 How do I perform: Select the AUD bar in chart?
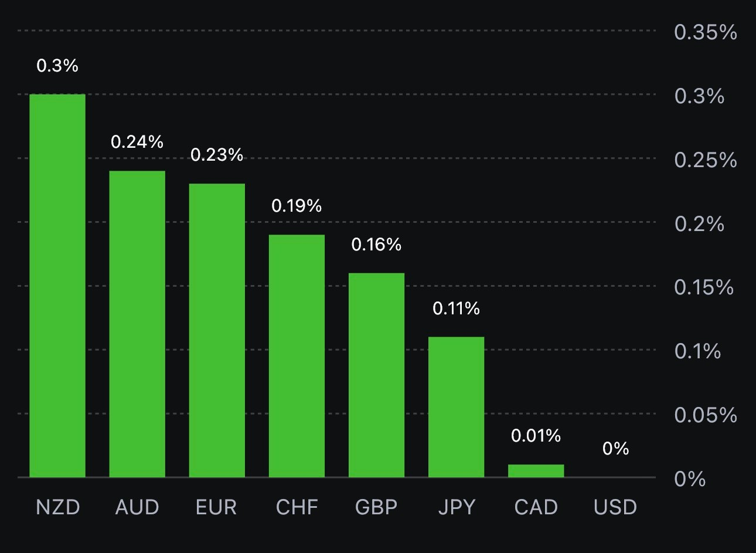137,324
